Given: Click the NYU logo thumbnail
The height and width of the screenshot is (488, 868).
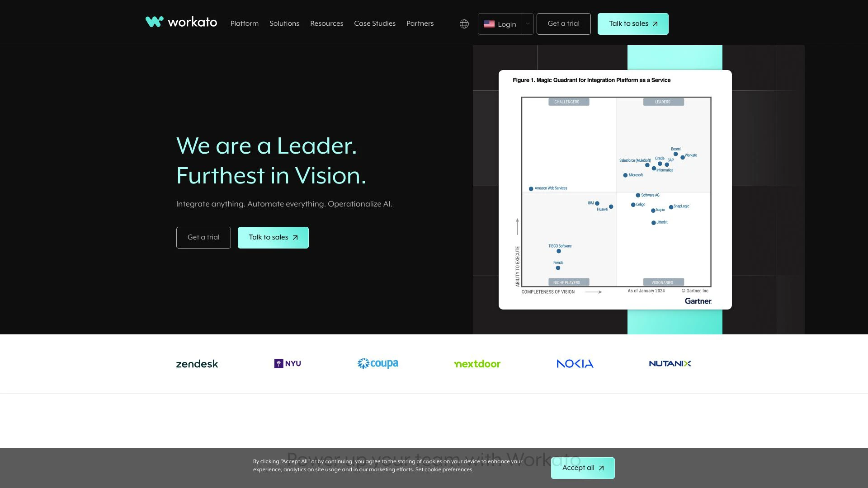Looking at the screenshot, I should coord(288,363).
